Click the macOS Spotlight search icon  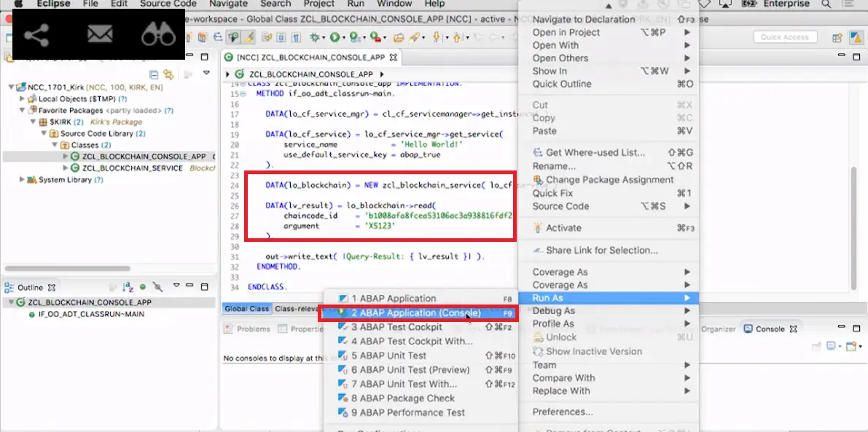(x=826, y=4)
